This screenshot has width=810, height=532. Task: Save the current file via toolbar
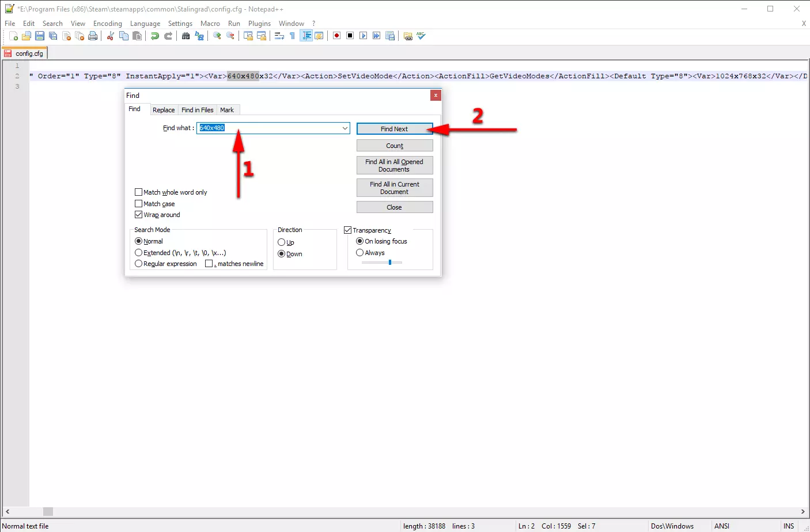[x=40, y=36]
